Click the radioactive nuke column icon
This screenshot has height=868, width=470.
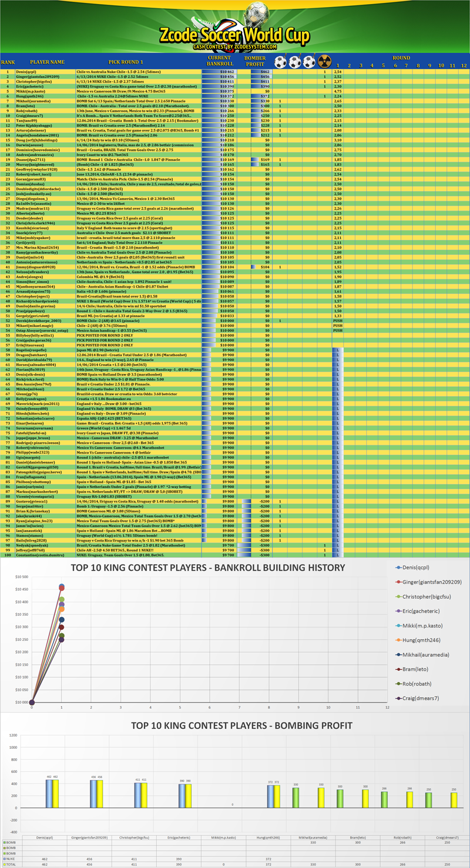pos(325,60)
